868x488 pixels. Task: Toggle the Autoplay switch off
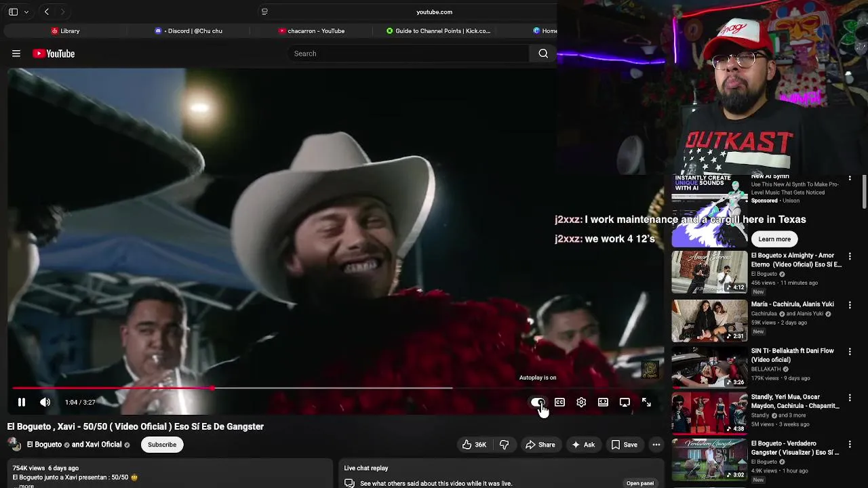[537, 403]
